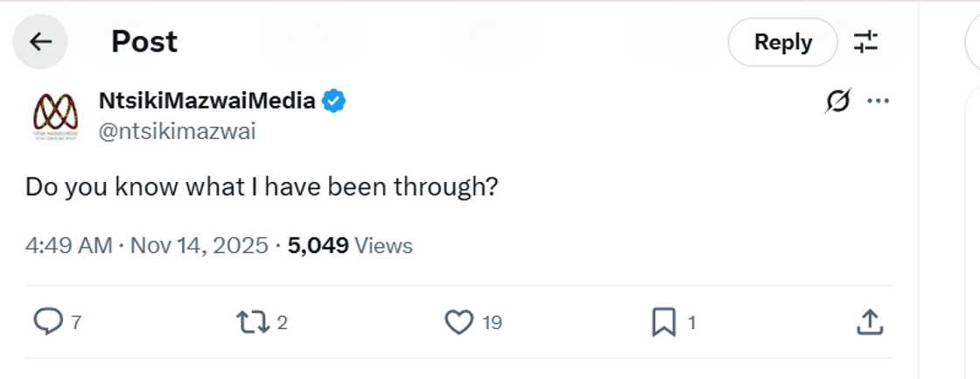Like the post with the heart
The image size is (980, 379).
(459, 323)
